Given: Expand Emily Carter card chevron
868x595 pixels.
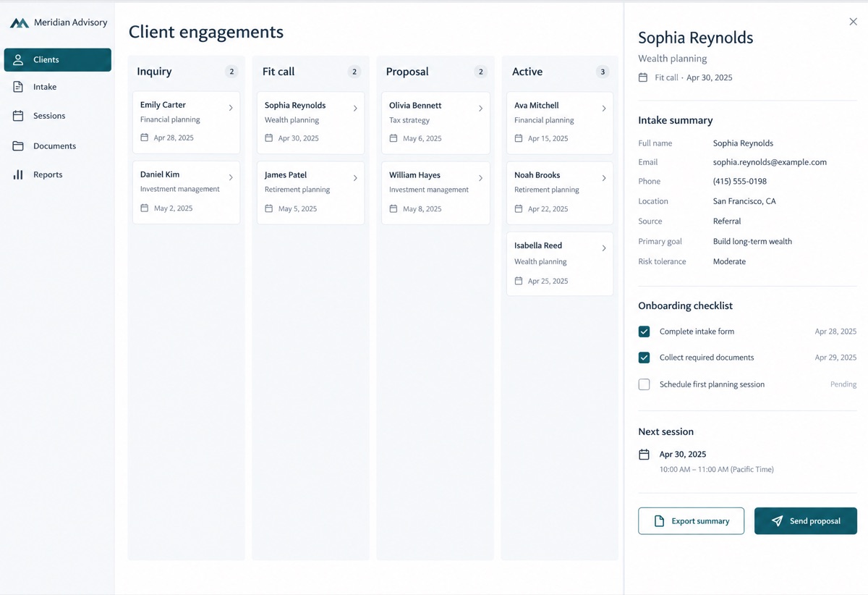Looking at the screenshot, I should point(231,108).
